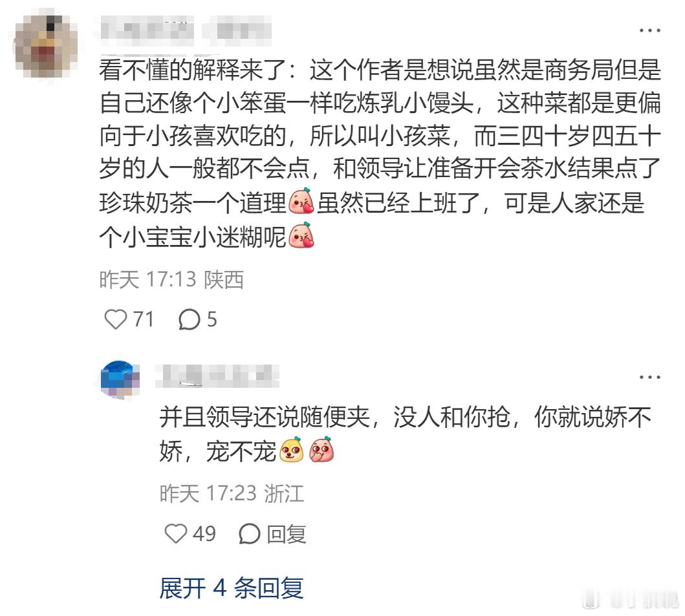Click the first comment's main text body
The height and width of the screenshot is (616, 685).
(380, 153)
